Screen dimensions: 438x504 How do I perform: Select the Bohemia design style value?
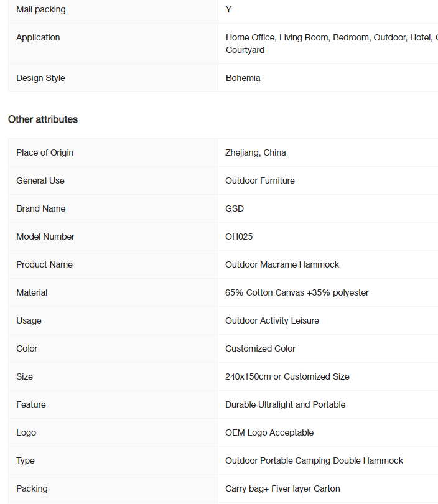point(243,78)
